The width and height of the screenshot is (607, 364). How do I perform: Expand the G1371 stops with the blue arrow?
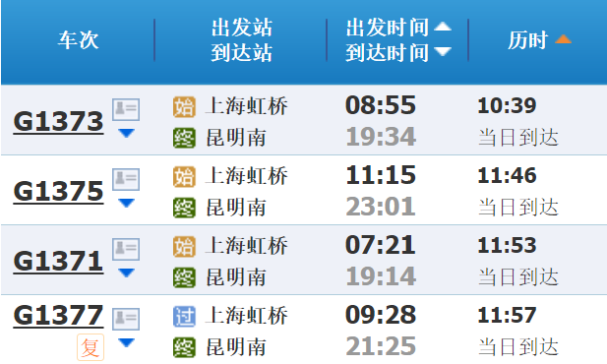tap(126, 273)
